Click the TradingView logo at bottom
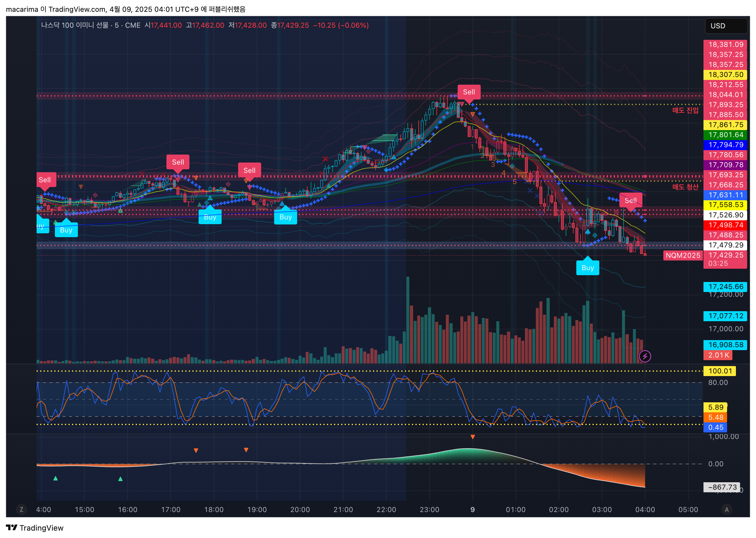Viewport: 756px width, 538px height. (x=35, y=528)
